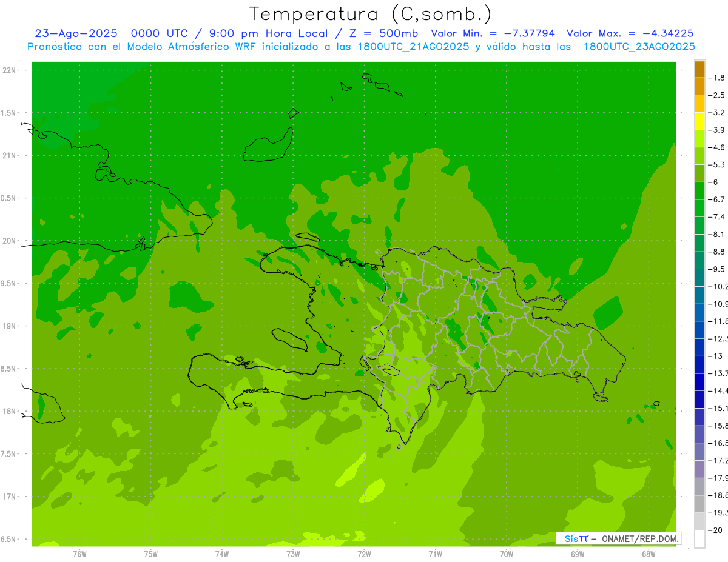Screen dimensions: 728x562
Task: Click the "Valor Min. = -7.37794" value
Action: click(x=493, y=33)
